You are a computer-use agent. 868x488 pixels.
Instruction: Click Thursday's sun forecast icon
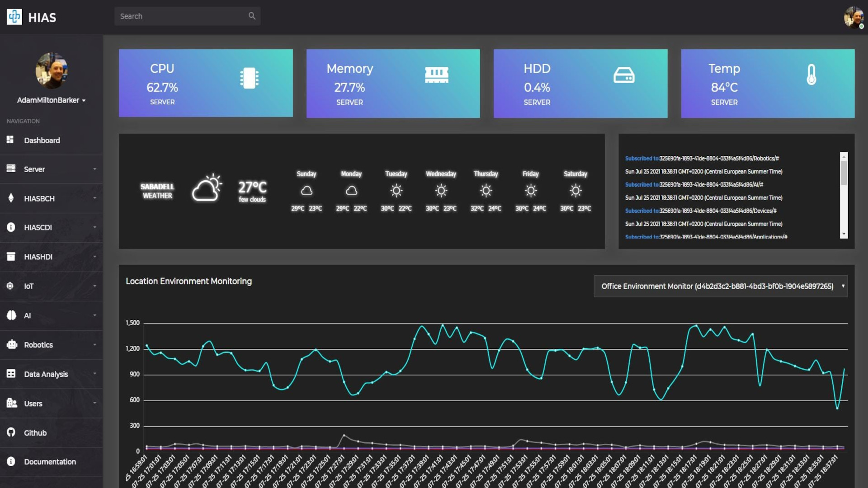(x=486, y=191)
